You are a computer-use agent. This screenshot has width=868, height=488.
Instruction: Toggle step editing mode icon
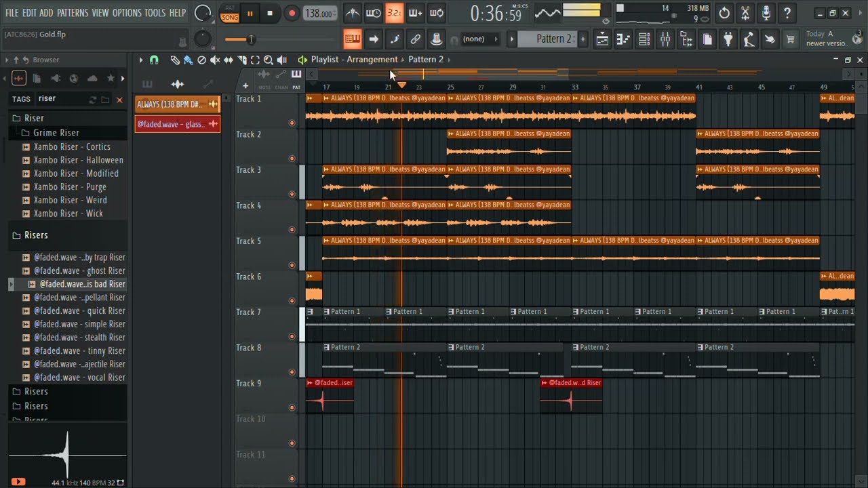point(394,39)
